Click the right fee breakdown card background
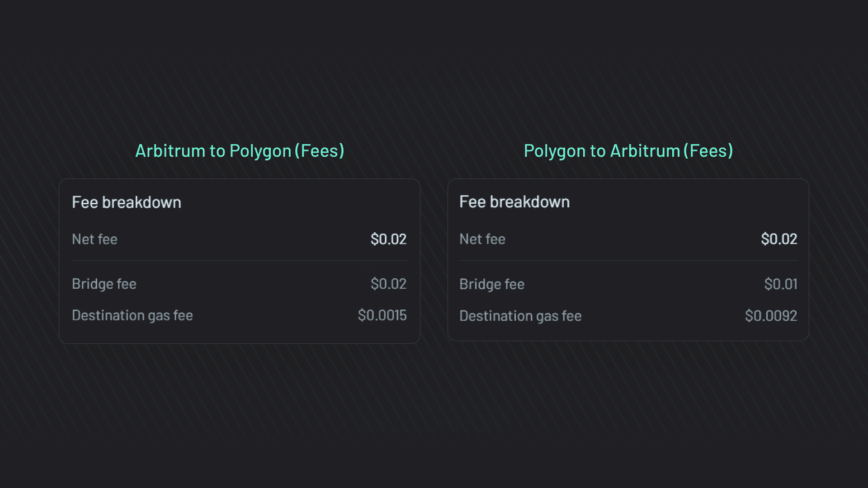The image size is (868, 488). click(628, 334)
